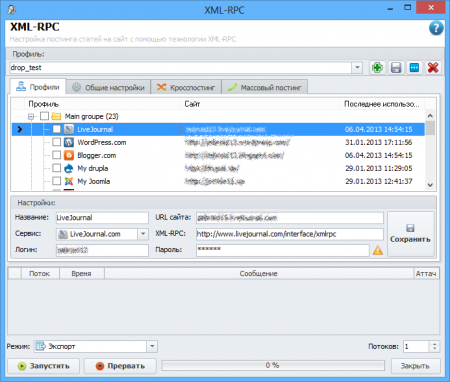
Task: Click the blue rename profile icon
Action: click(x=414, y=68)
